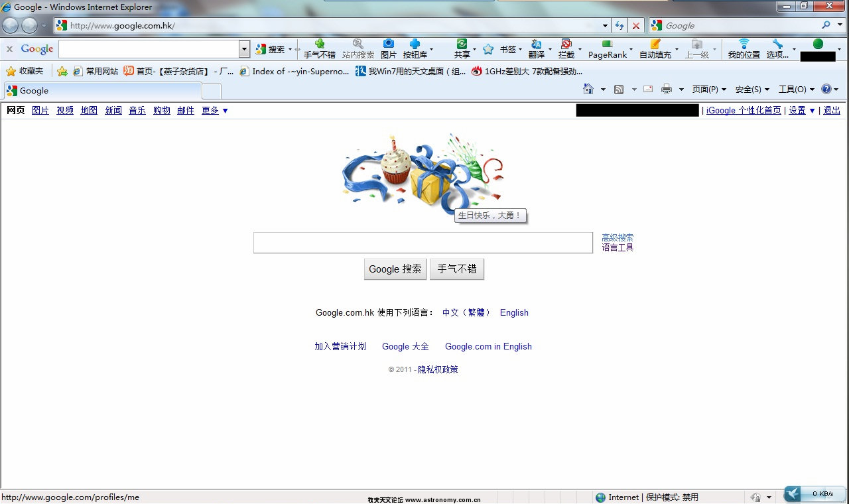This screenshot has width=849, height=504.
Task: Open the recent pages dropdown arrow
Action: pos(44,25)
